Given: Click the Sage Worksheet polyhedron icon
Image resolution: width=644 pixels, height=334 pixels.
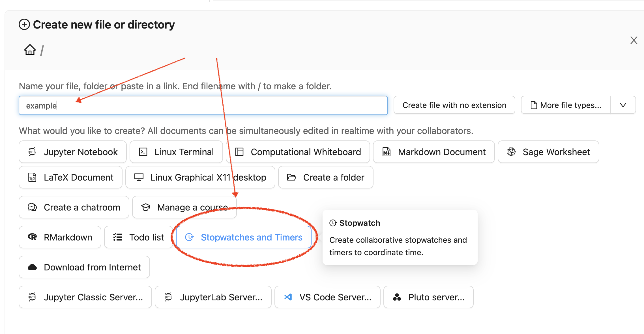Looking at the screenshot, I should [x=511, y=152].
